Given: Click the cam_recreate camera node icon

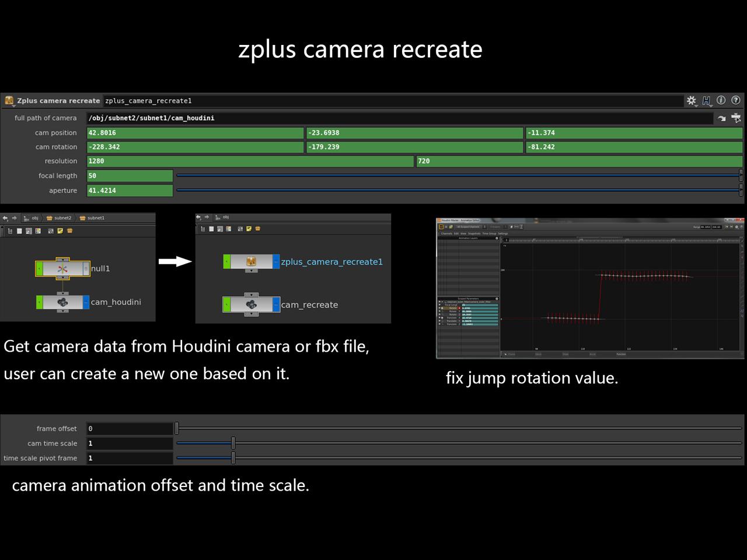Looking at the screenshot, I should (x=252, y=304).
